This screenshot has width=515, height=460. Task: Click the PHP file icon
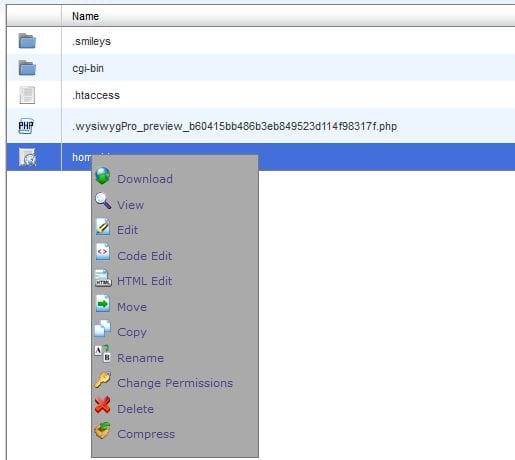pos(26,126)
